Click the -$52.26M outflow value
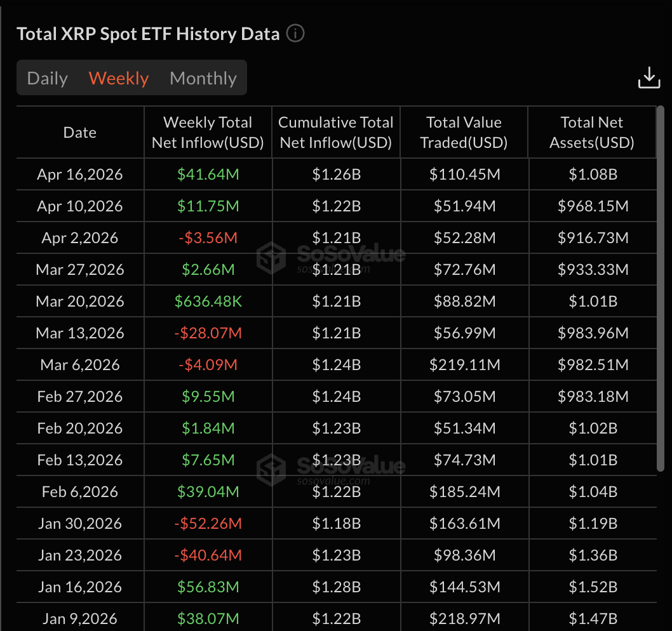The image size is (672, 631). [x=208, y=524]
